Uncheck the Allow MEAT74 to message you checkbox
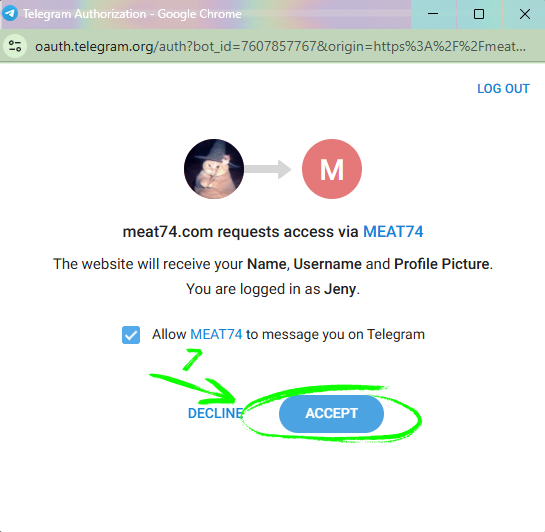This screenshot has height=532, width=545. pyautogui.click(x=131, y=335)
